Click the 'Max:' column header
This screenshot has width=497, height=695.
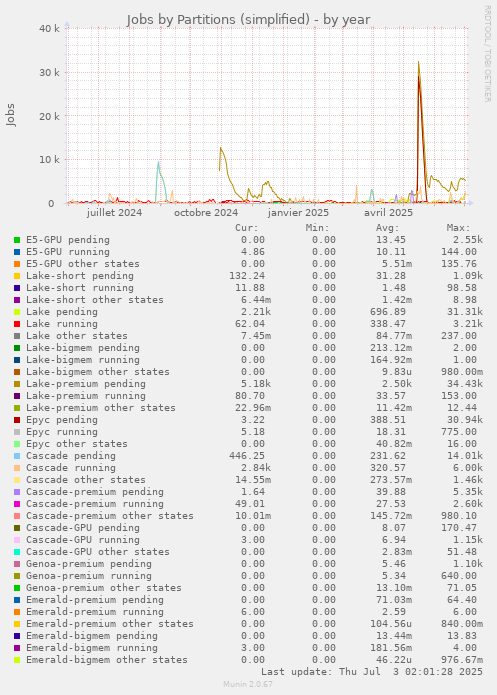458,228
